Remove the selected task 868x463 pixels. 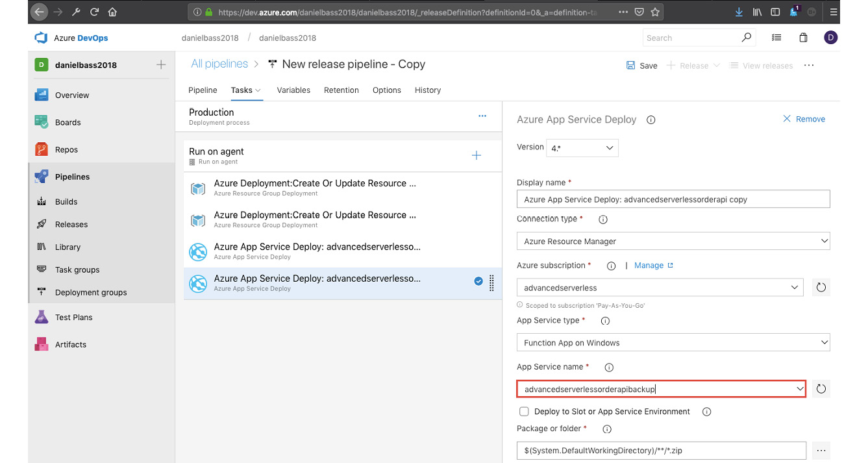[804, 119]
